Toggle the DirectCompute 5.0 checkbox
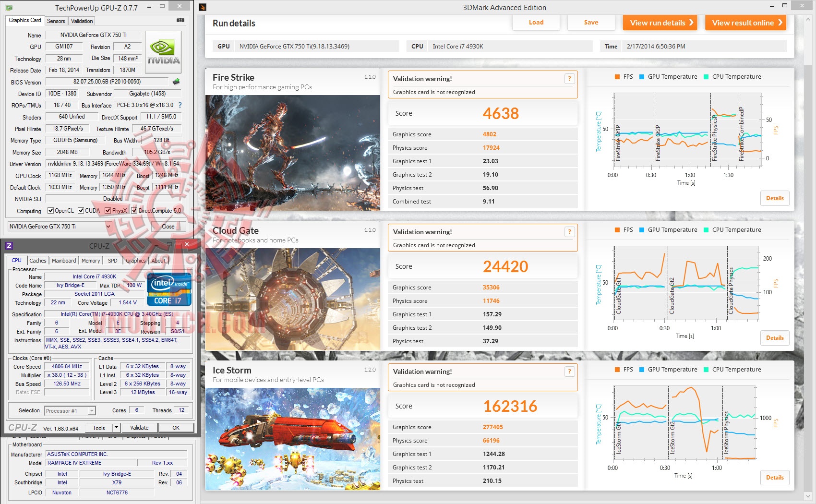 (x=134, y=211)
